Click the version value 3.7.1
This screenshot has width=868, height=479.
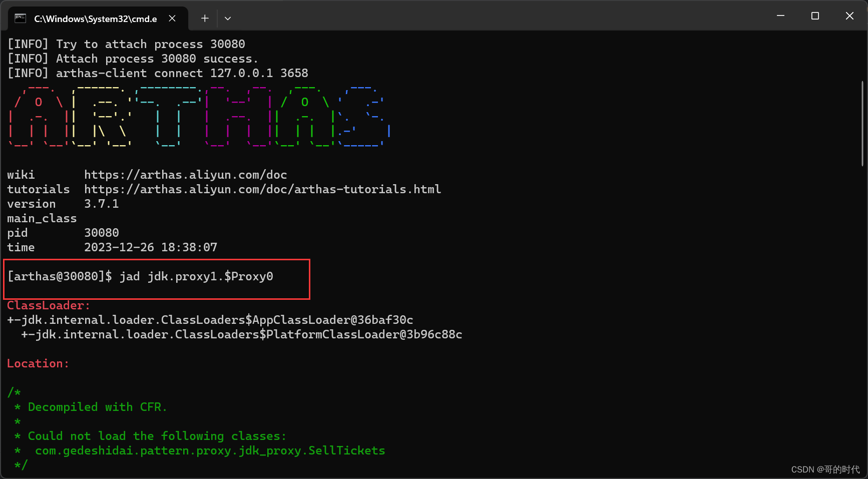click(101, 204)
